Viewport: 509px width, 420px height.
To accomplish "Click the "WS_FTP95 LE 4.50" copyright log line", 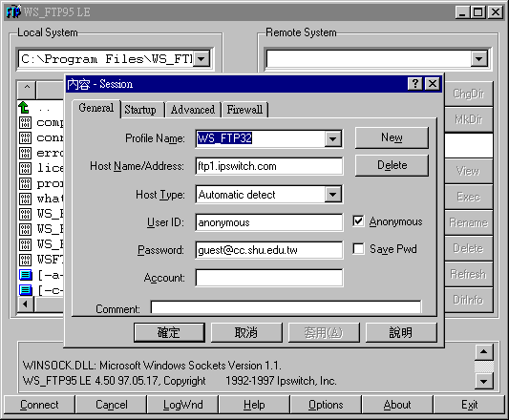I will click(180, 381).
